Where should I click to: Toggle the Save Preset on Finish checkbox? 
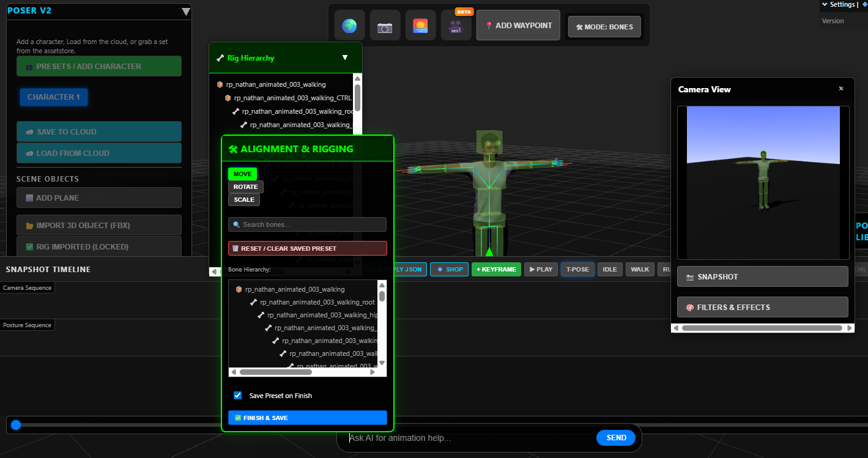click(237, 395)
